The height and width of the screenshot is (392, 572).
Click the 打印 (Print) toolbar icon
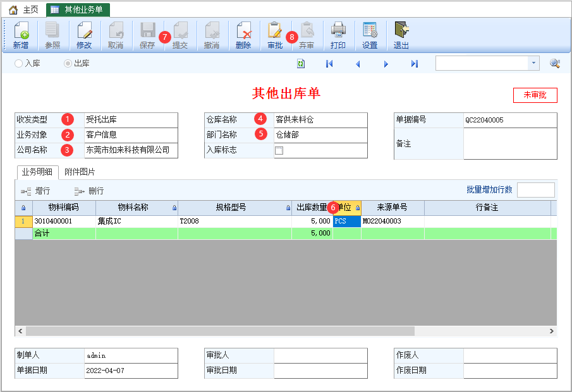[338, 35]
